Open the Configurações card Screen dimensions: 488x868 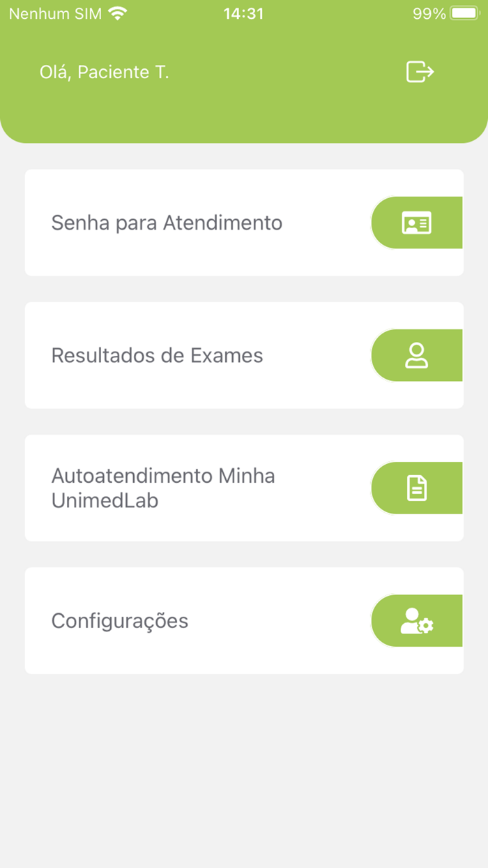pos(209,620)
